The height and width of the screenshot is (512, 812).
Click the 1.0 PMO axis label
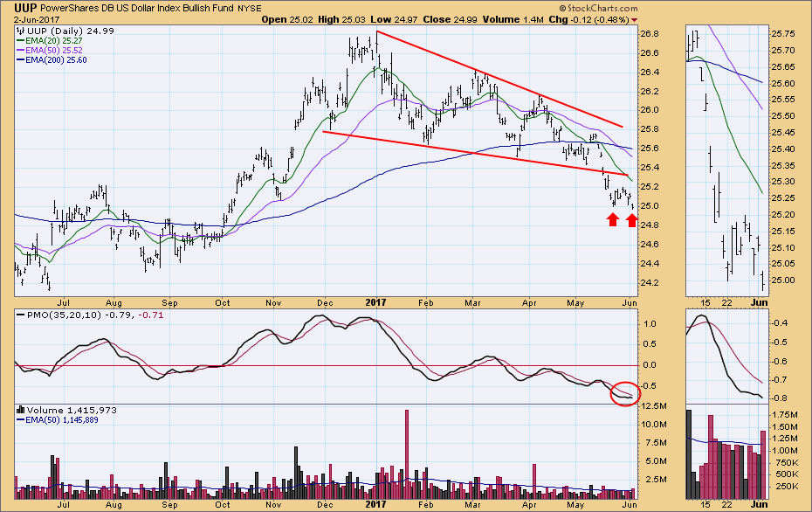pyautogui.click(x=650, y=324)
